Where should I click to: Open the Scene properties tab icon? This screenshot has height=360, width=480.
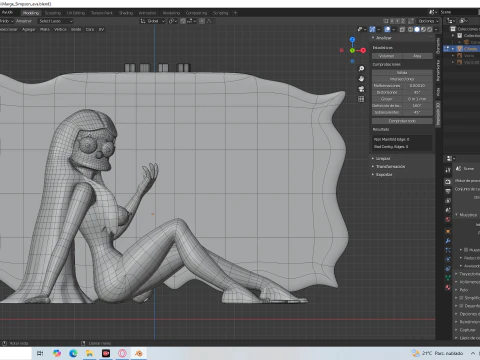(448, 210)
